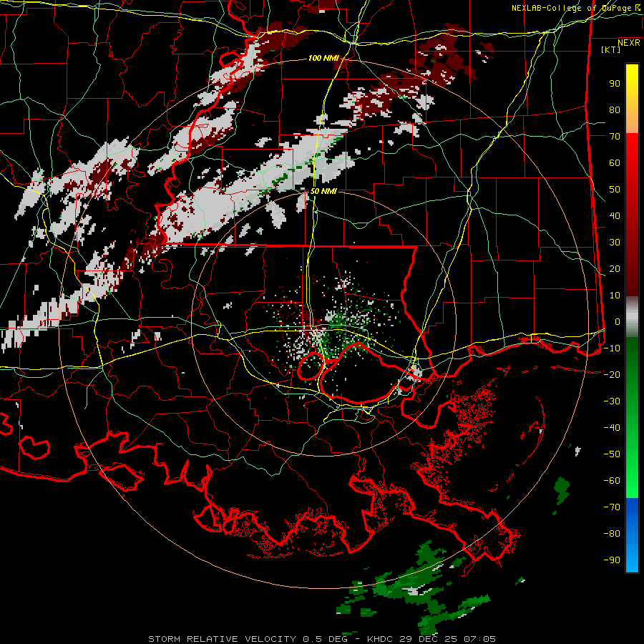Click the -80 value on velocity scale
The image size is (644, 644).
tap(612, 534)
